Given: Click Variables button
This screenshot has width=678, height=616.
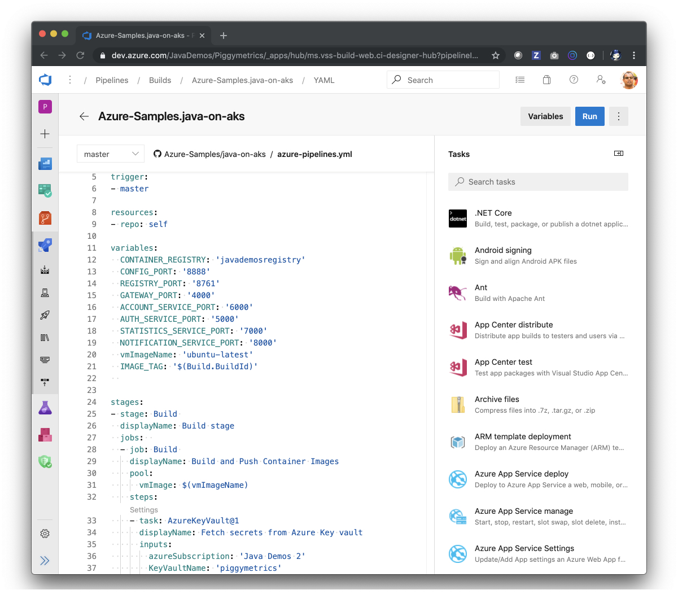Looking at the screenshot, I should pyautogui.click(x=545, y=116).
